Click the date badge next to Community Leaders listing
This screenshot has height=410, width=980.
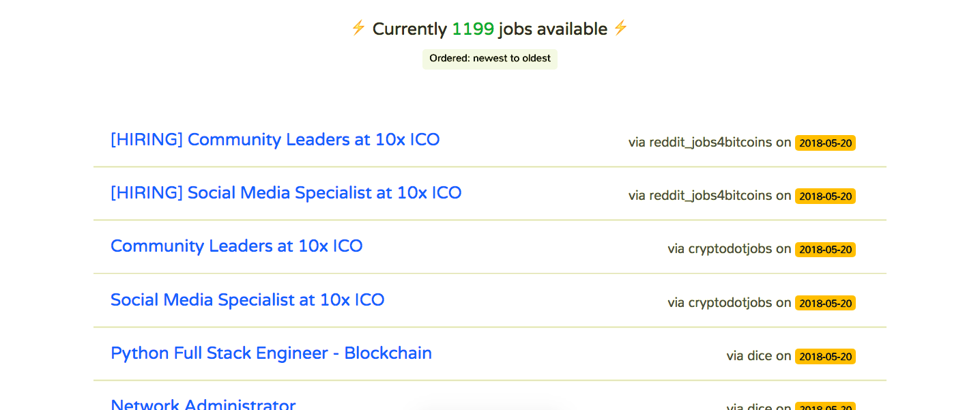tap(825, 142)
